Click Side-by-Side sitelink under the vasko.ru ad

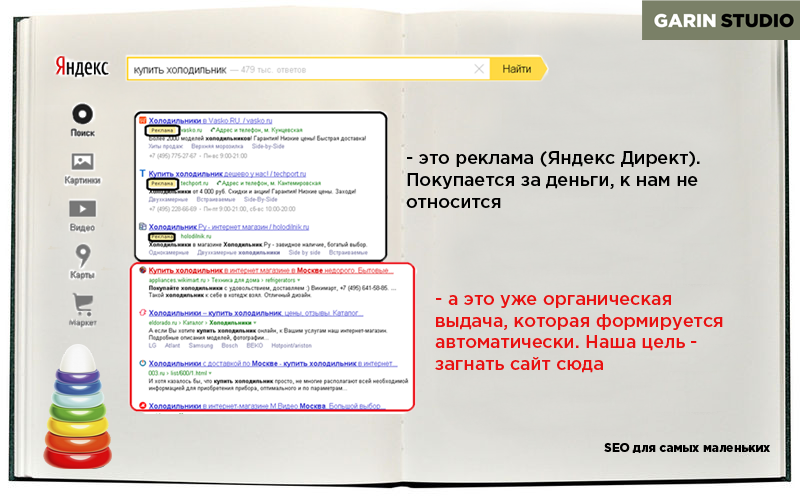click(268, 146)
